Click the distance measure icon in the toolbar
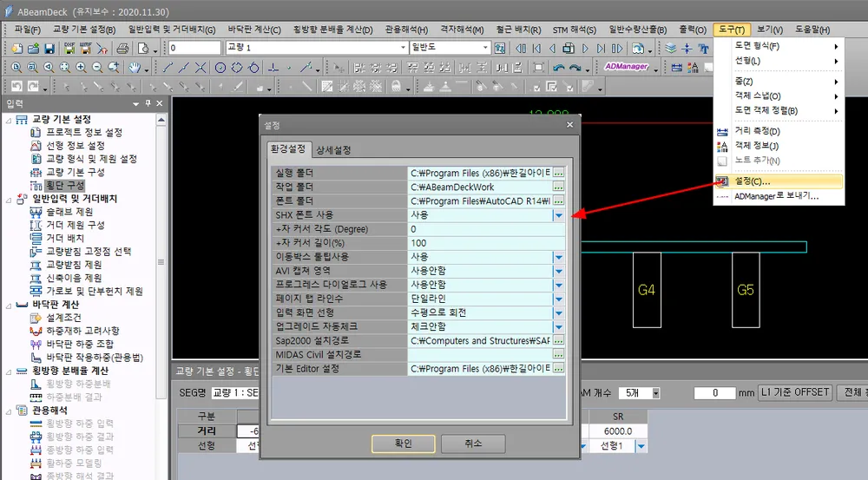This screenshot has width=868, height=480. (676, 68)
